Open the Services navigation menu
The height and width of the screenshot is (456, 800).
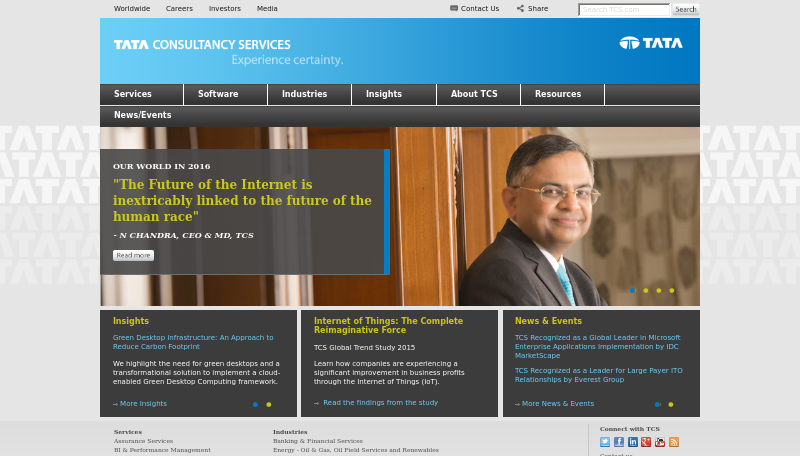pyautogui.click(x=141, y=94)
